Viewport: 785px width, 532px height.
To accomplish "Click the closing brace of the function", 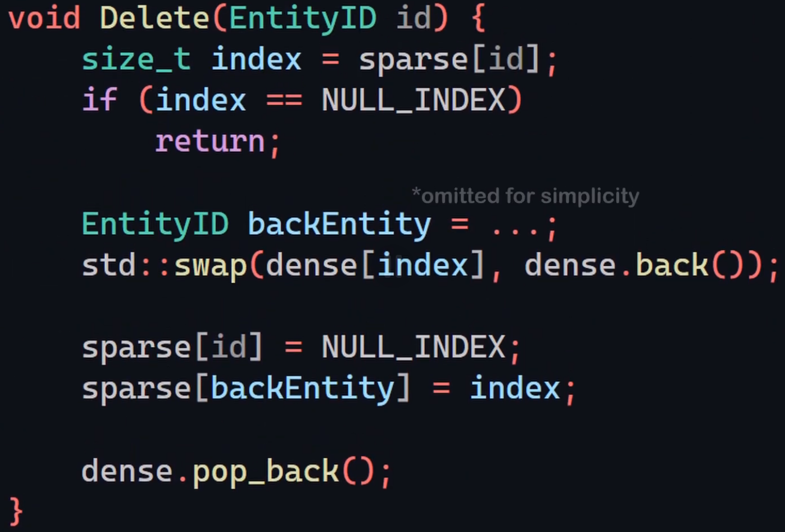I will coord(16,512).
